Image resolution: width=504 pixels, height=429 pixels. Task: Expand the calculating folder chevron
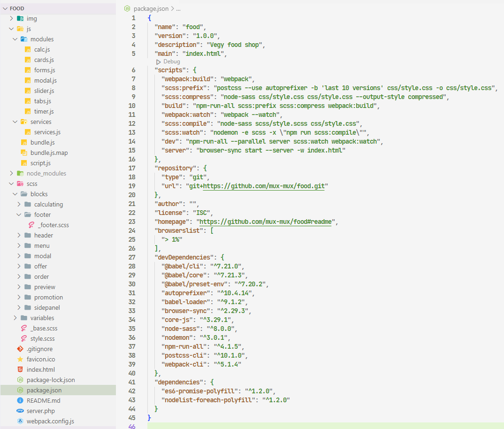[19, 204]
